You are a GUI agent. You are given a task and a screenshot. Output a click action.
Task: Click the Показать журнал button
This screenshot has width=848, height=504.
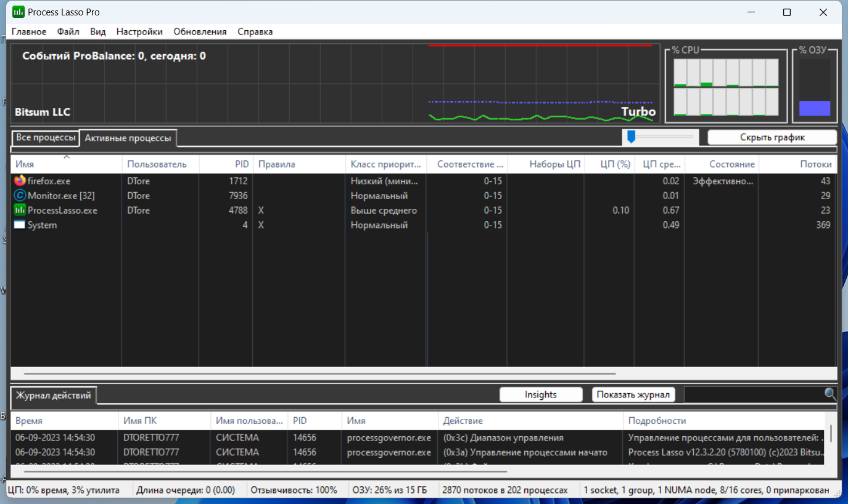[x=633, y=394]
